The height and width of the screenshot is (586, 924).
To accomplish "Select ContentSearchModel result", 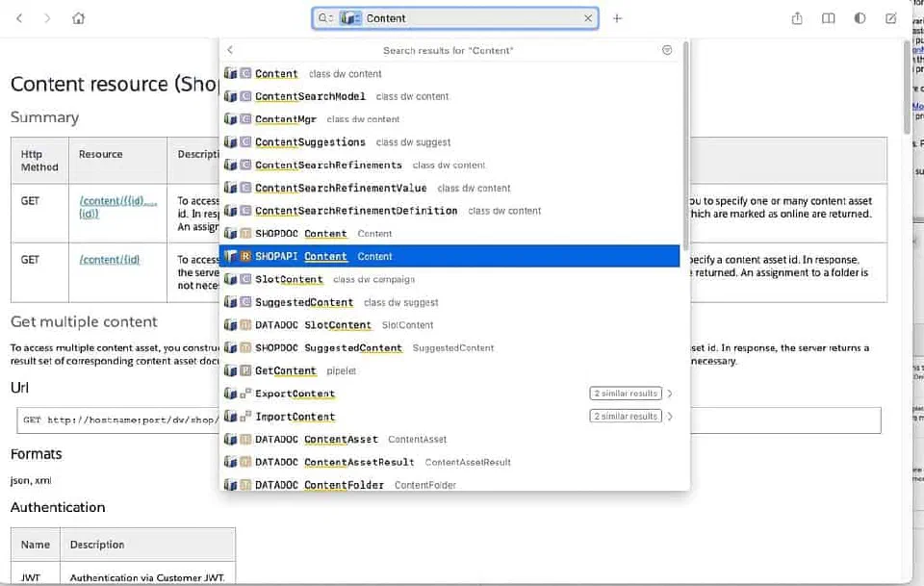I will click(449, 96).
